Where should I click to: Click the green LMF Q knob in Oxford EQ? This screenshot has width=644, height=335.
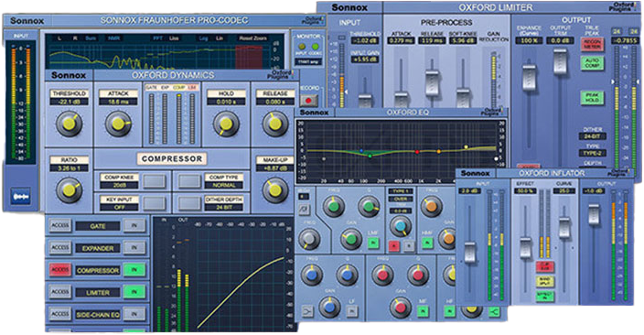[369, 206]
